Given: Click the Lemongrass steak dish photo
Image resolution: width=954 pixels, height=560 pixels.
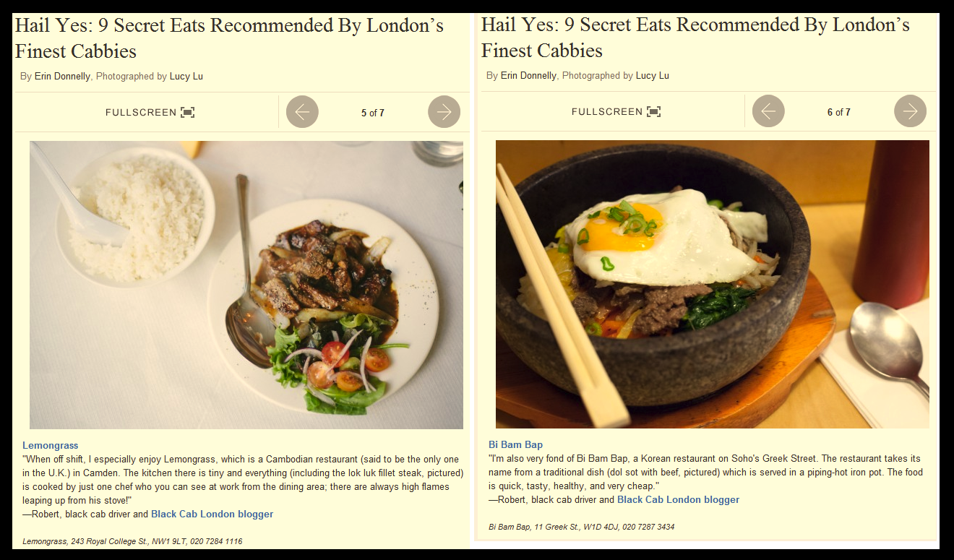Looking at the screenshot, I should click(x=246, y=285).
